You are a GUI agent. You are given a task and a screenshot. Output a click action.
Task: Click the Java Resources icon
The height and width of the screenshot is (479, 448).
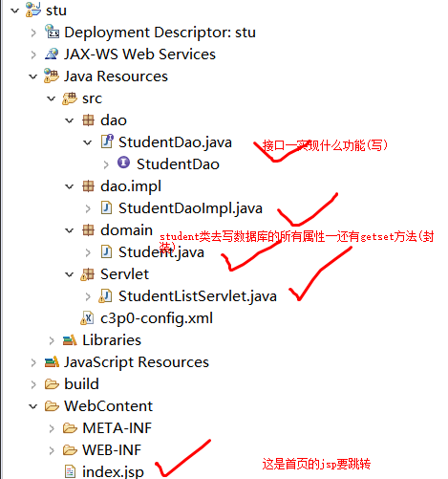pyautogui.click(x=52, y=76)
